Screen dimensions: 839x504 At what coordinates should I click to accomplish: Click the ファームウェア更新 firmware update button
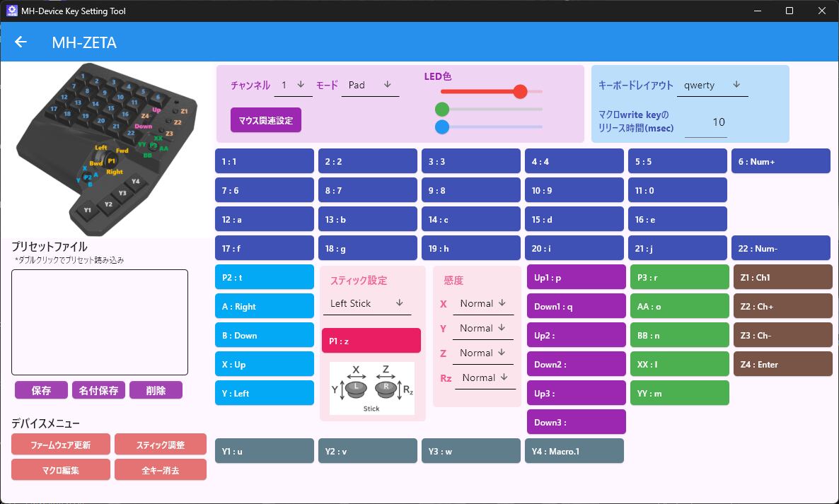tap(60, 444)
